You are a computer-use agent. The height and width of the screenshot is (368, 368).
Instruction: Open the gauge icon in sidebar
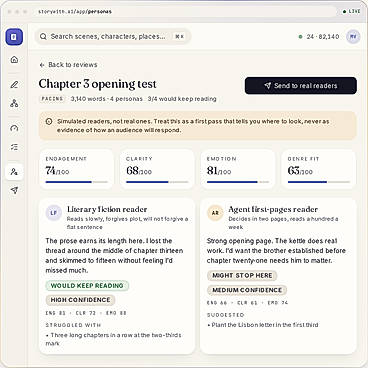click(x=14, y=128)
